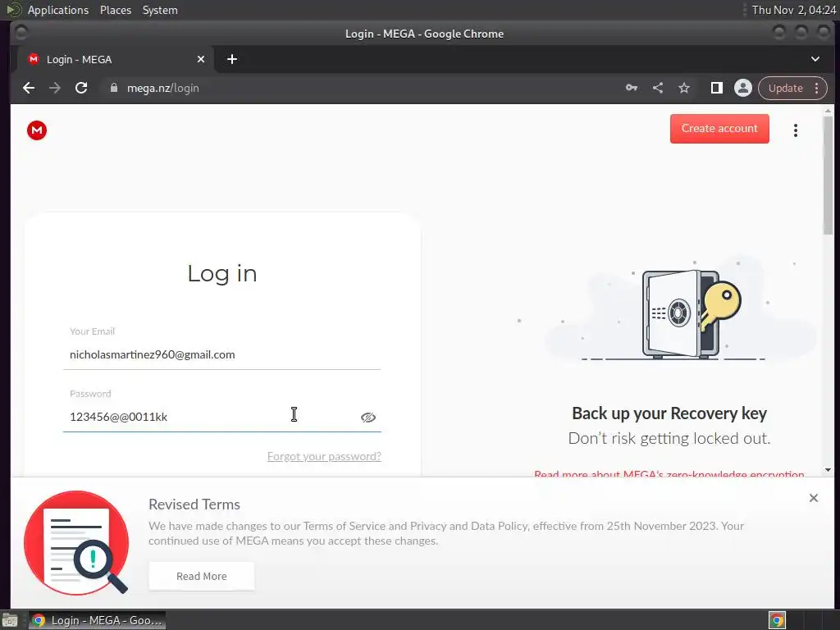Click the Back up your Recovery key heading
Viewport: 840px width, 630px height.
coord(669,413)
